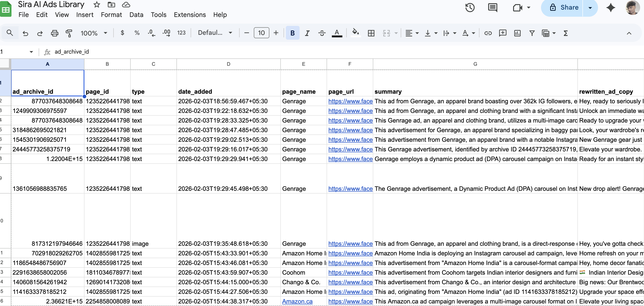
Task: Click the formula bar showing ad_archive_id
Action: 347,52
